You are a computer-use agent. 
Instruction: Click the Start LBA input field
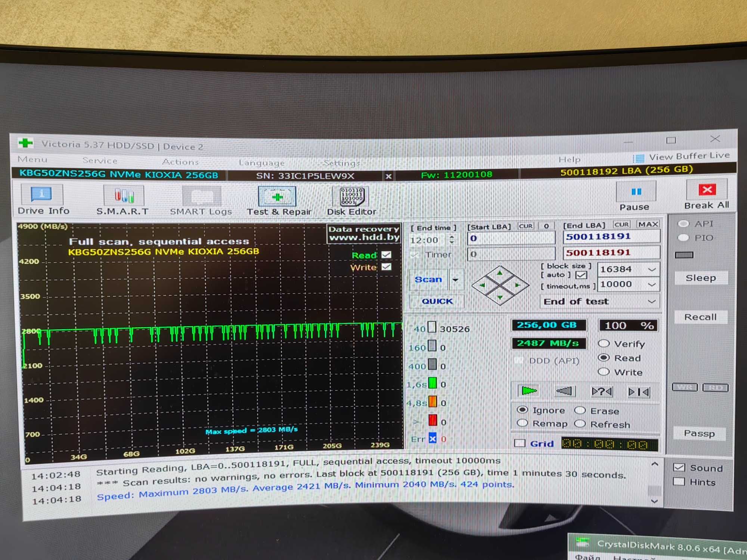[511, 238]
